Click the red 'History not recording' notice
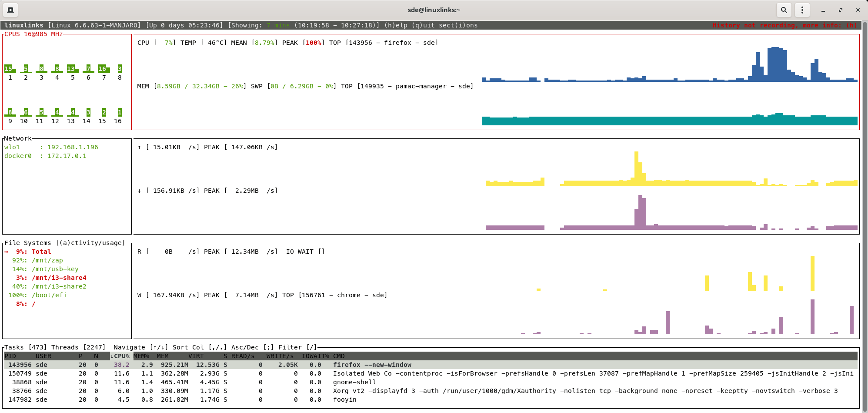Screen dimensions: 868x413 pos(785,25)
